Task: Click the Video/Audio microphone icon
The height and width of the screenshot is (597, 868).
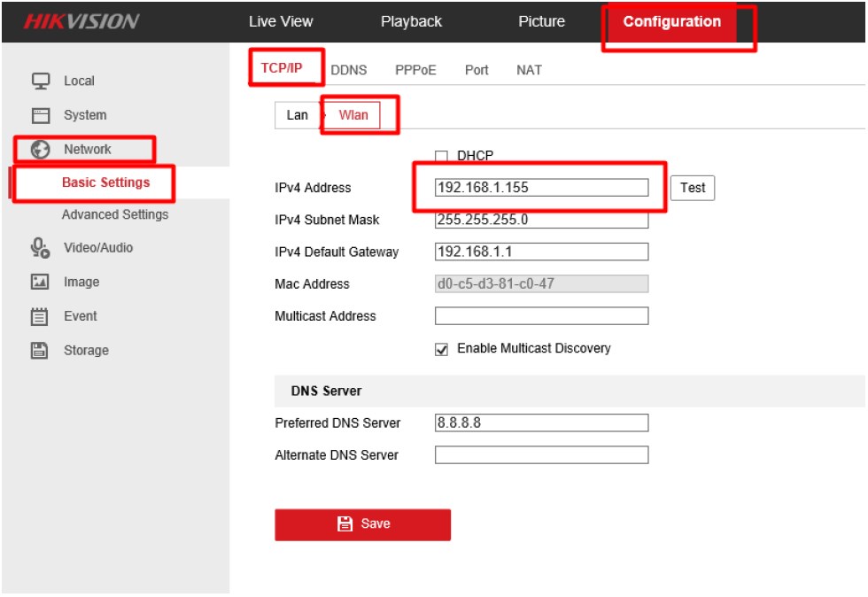Action: [x=40, y=248]
